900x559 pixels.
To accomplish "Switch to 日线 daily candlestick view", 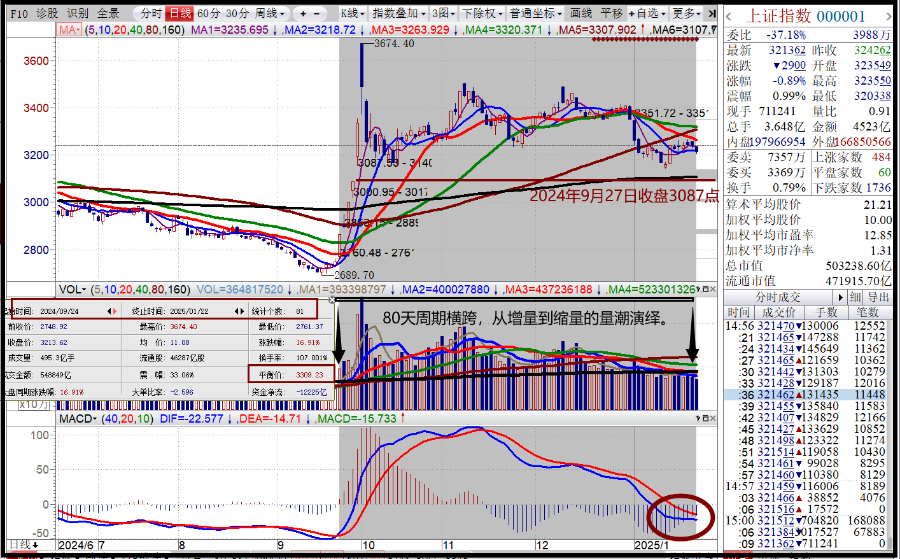I will tap(179, 13).
